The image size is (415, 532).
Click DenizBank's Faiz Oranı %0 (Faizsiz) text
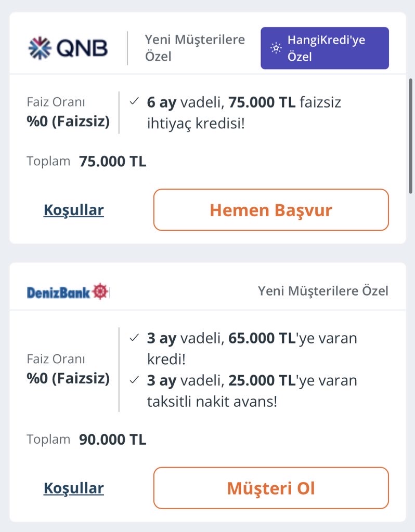point(68,369)
